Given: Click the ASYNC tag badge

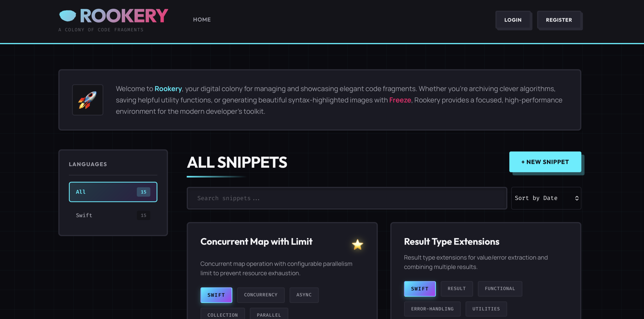Looking at the screenshot, I should click(x=304, y=295).
